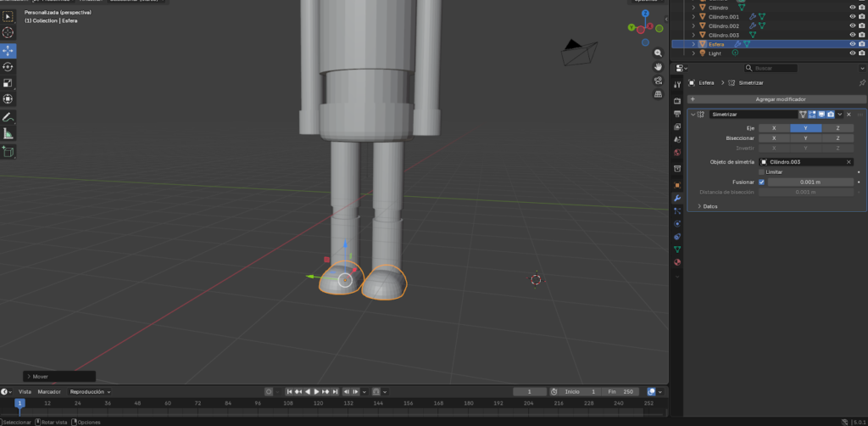The image size is (868, 426).
Task: Activate the 3D Cursor tool
Action: 8,32
